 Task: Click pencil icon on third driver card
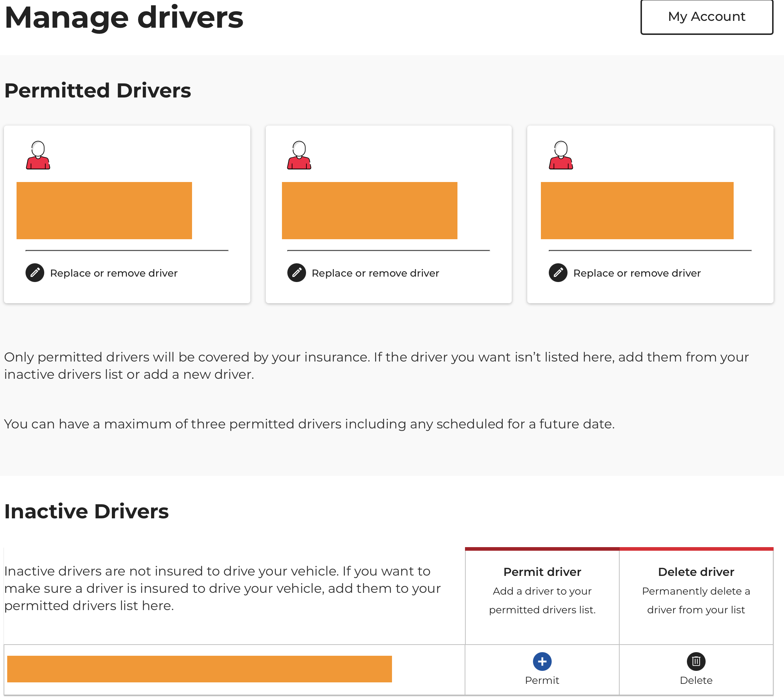point(558,273)
